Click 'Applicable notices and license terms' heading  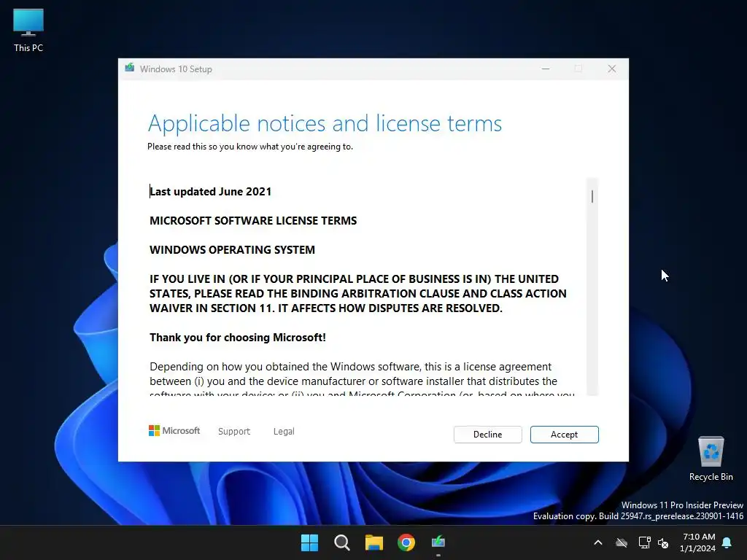(x=325, y=124)
